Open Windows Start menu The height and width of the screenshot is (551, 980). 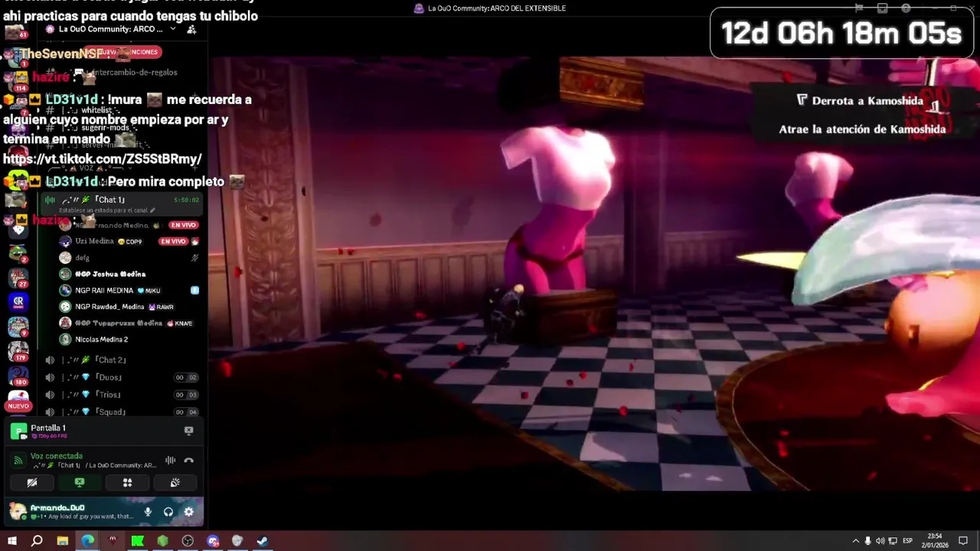(x=11, y=541)
